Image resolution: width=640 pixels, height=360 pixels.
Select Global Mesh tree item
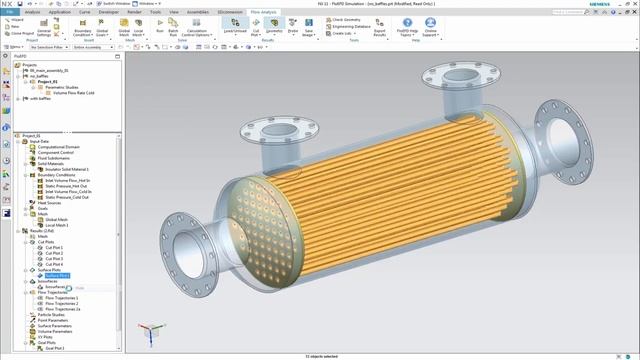(x=56, y=220)
